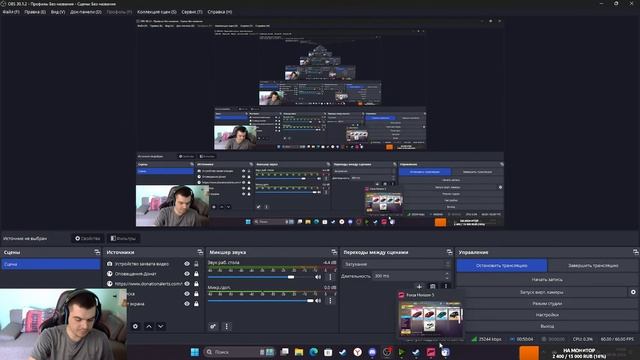Open the Затухание transition dropdown

(396, 264)
